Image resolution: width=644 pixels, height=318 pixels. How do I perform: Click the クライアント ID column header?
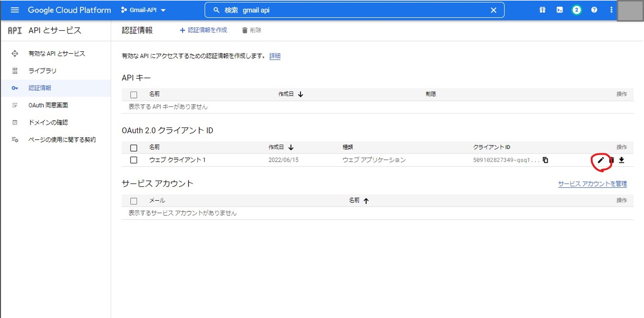[491, 147]
